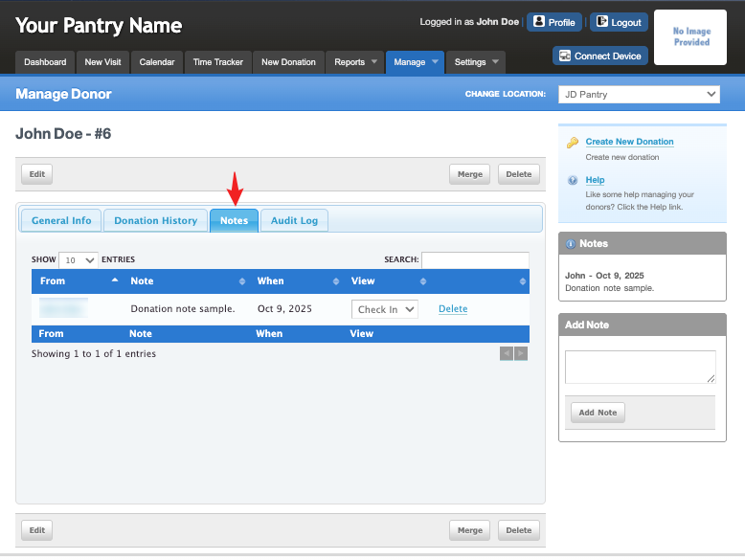Screen dimensions: 745x560
Task: Open the Change Location JD Pantry dropdown
Action: [x=639, y=94]
